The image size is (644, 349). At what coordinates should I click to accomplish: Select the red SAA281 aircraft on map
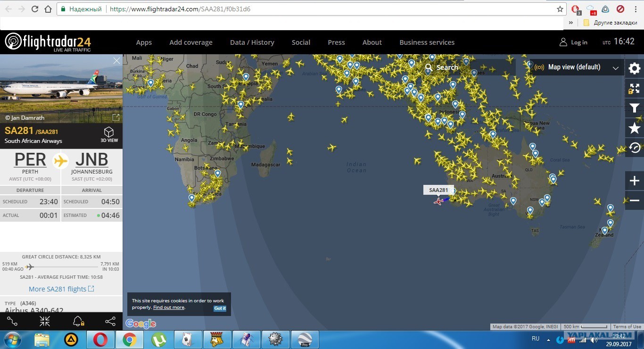click(439, 201)
